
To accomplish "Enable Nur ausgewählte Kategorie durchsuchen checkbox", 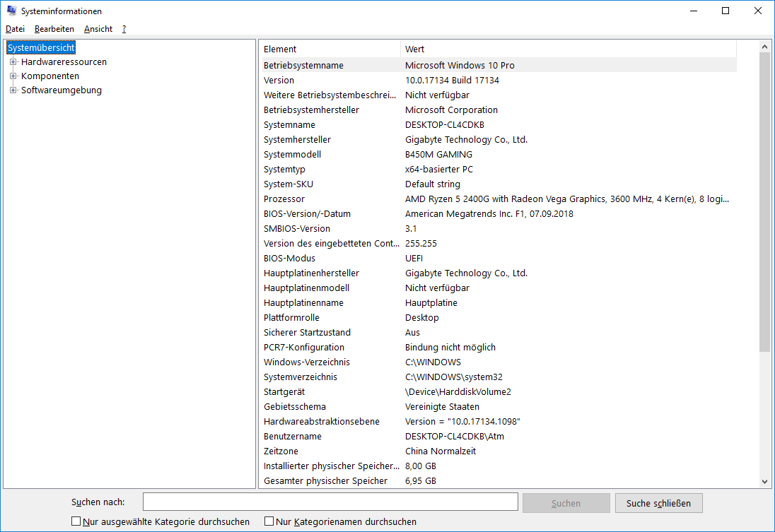I will tap(76, 521).
